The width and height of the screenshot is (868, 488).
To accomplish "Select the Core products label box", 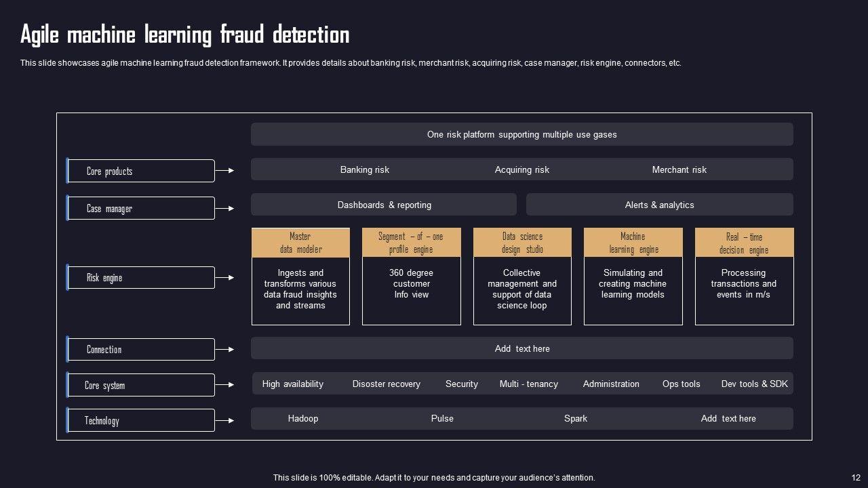I will (141, 171).
